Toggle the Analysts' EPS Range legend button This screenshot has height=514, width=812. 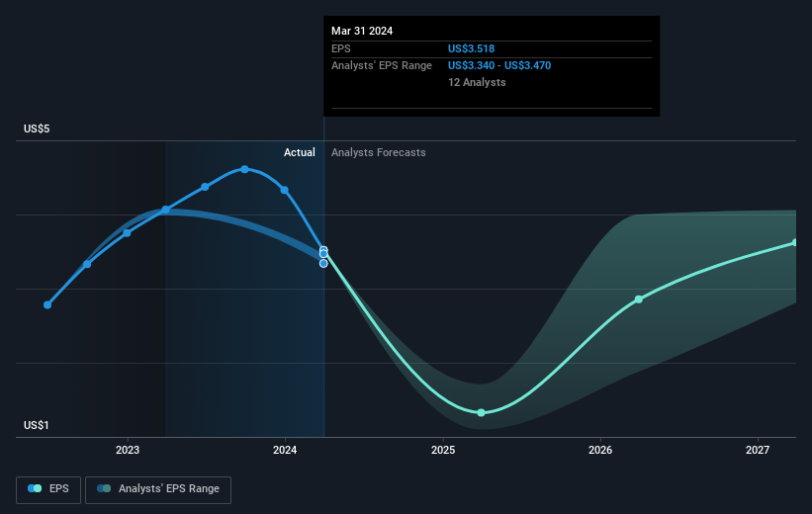[158, 489]
